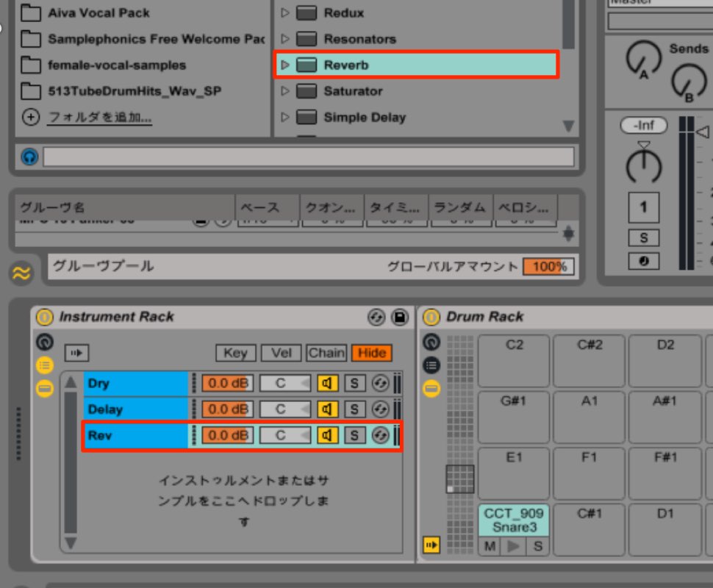Click the browser search field

[308, 157]
